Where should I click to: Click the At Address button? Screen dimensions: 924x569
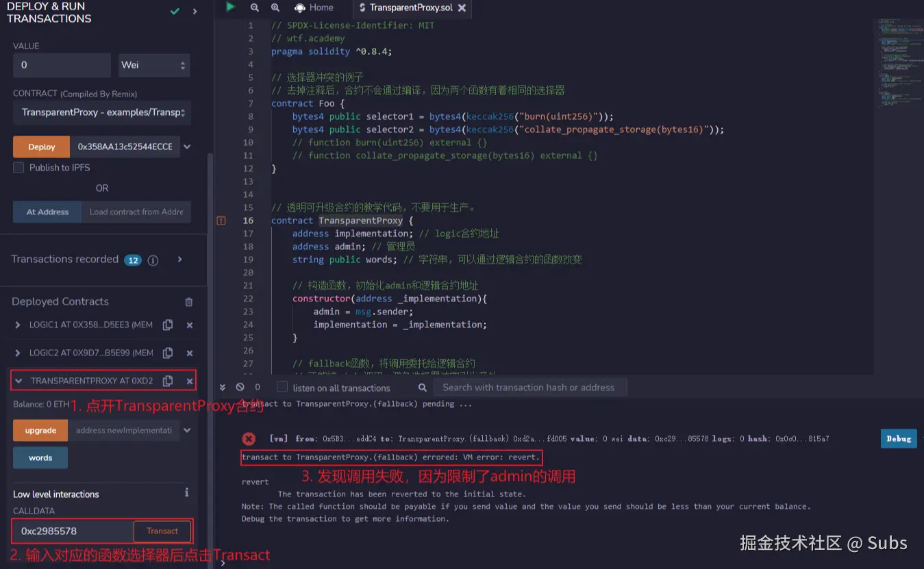pyautogui.click(x=47, y=212)
